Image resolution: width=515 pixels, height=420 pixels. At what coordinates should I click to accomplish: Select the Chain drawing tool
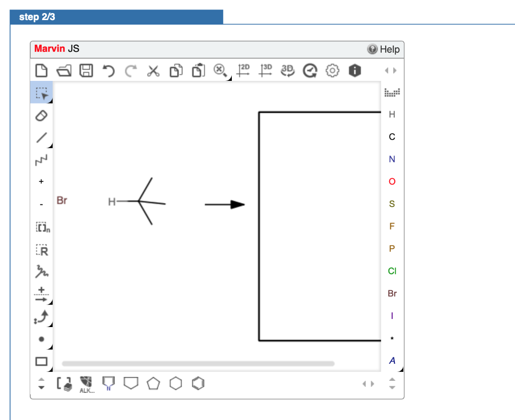pyautogui.click(x=42, y=160)
